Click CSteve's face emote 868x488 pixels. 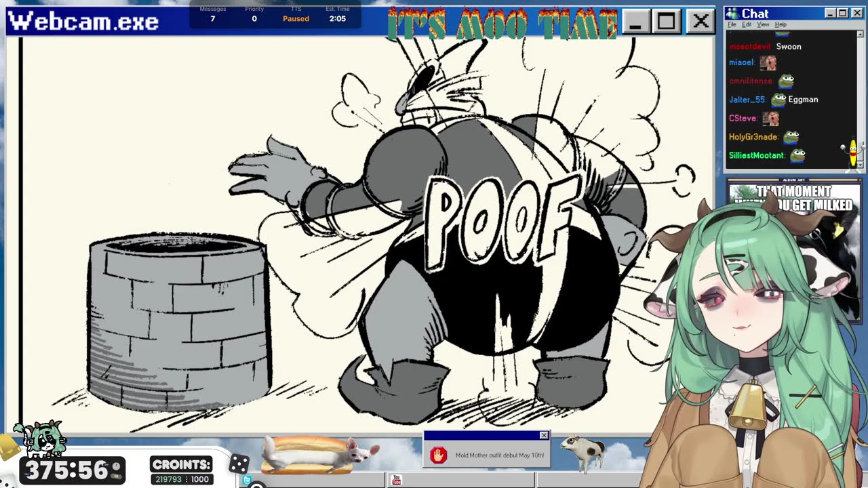click(770, 119)
